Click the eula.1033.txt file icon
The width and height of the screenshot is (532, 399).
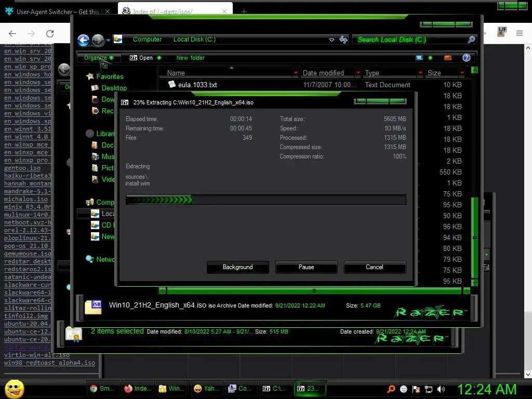(x=171, y=84)
